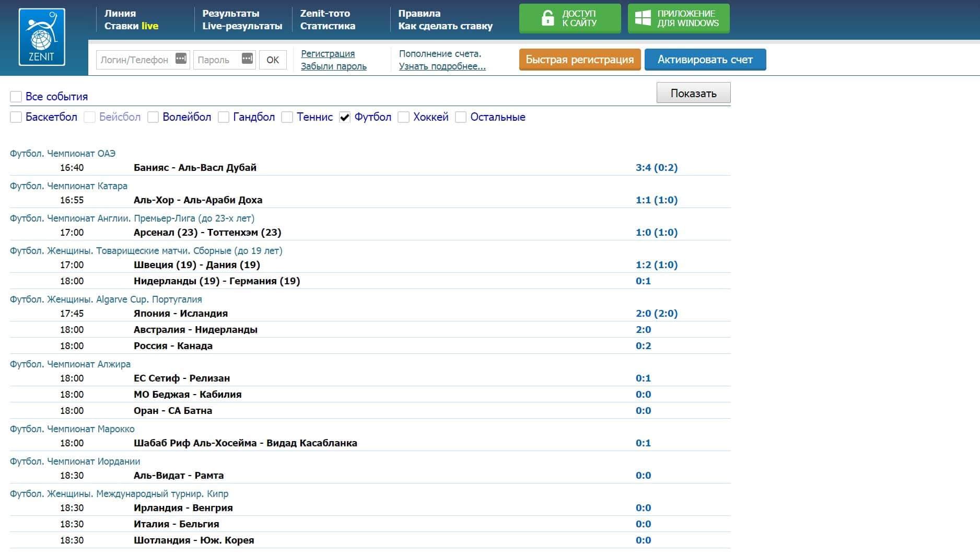Uncheck the Футбол checkbox
The height and width of the screenshot is (554, 980).
pos(344,117)
